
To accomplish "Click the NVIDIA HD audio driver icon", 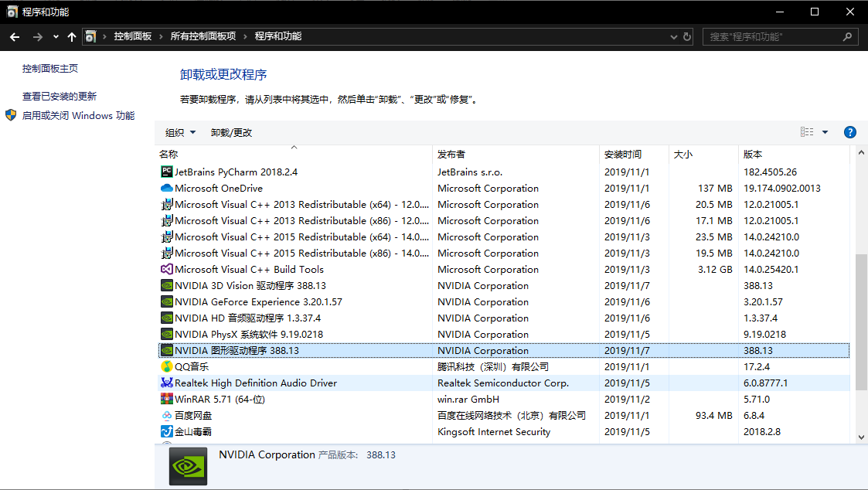I will [167, 318].
